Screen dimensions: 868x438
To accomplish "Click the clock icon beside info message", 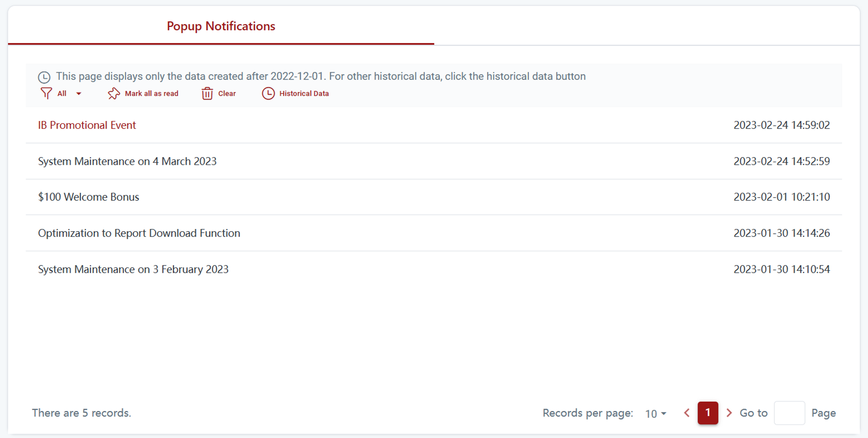I will click(x=44, y=77).
